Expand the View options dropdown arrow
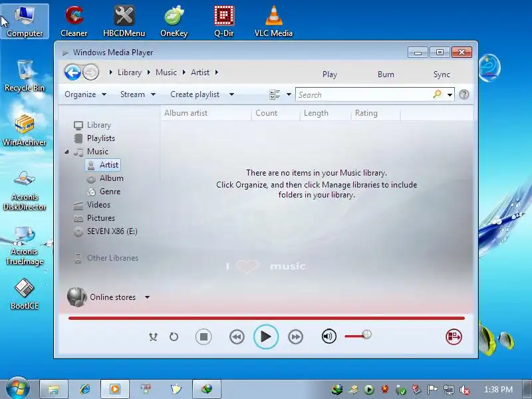Viewport: 532px width, 399px height. coord(289,94)
